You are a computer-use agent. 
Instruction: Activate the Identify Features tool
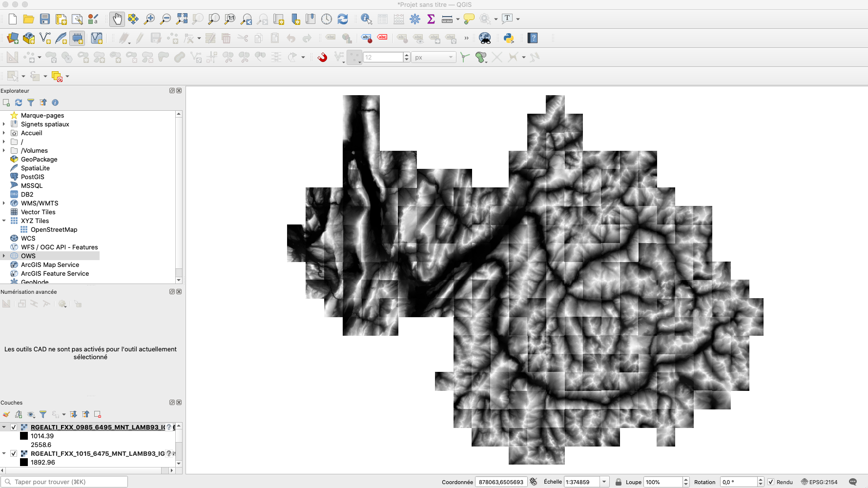coord(366,19)
